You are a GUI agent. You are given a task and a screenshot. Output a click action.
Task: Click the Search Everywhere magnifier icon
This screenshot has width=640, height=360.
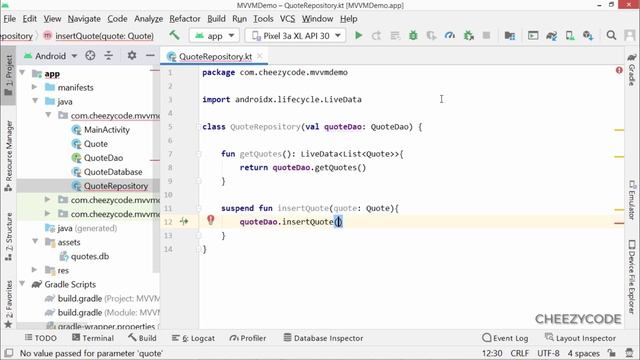[x=611, y=36]
